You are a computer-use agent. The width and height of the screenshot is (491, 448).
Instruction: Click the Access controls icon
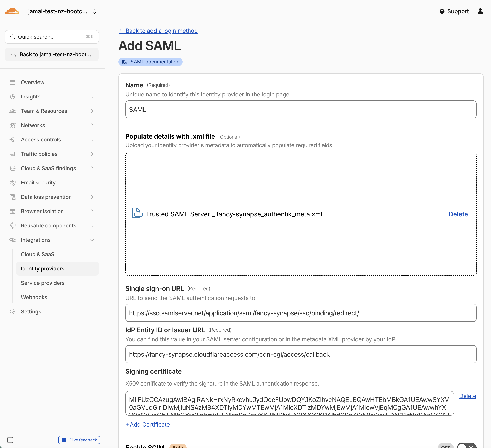pos(13,140)
